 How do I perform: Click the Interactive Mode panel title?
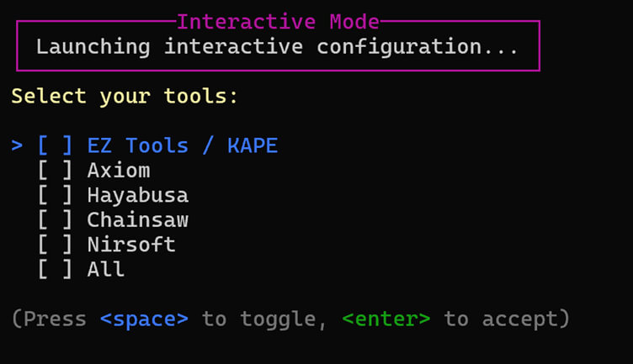coord(278,22)
